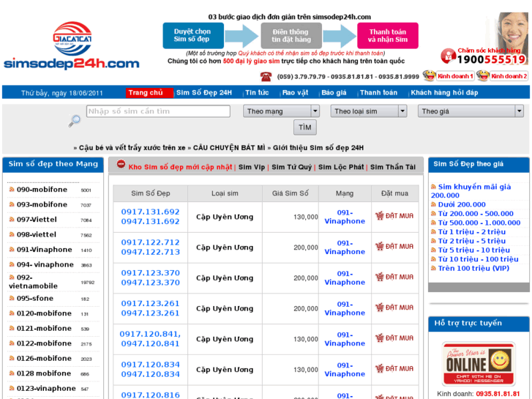Click the Kinh doanh 1 chat button
This screenshot has height=399, width=532.
click(x=454, y=76)
